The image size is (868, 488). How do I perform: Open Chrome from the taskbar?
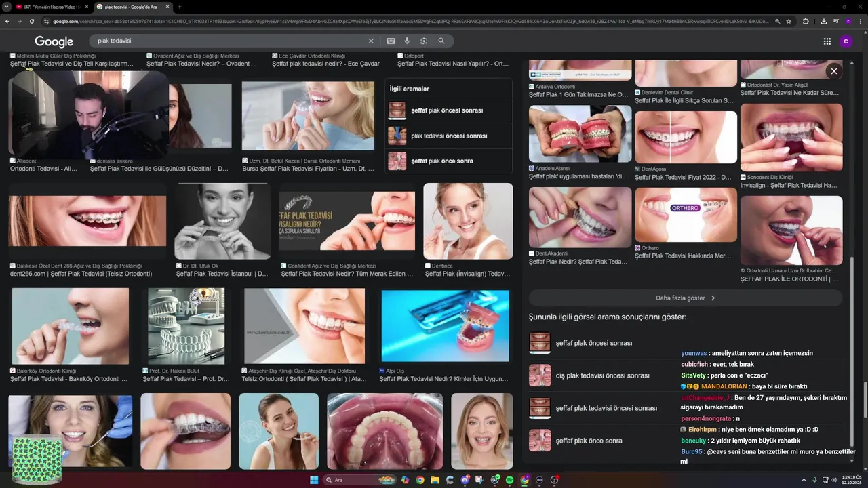pyautogui.click(x=420, y=480)
